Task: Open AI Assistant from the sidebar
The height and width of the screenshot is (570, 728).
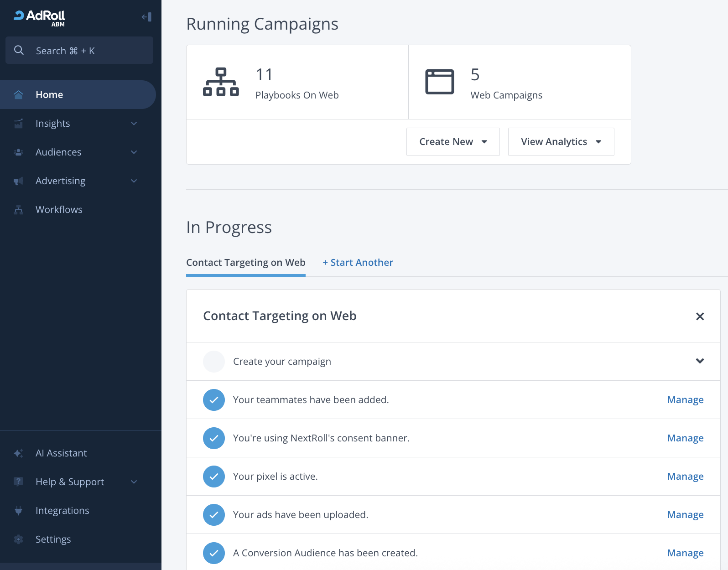Action: click(x=61, y=453)
